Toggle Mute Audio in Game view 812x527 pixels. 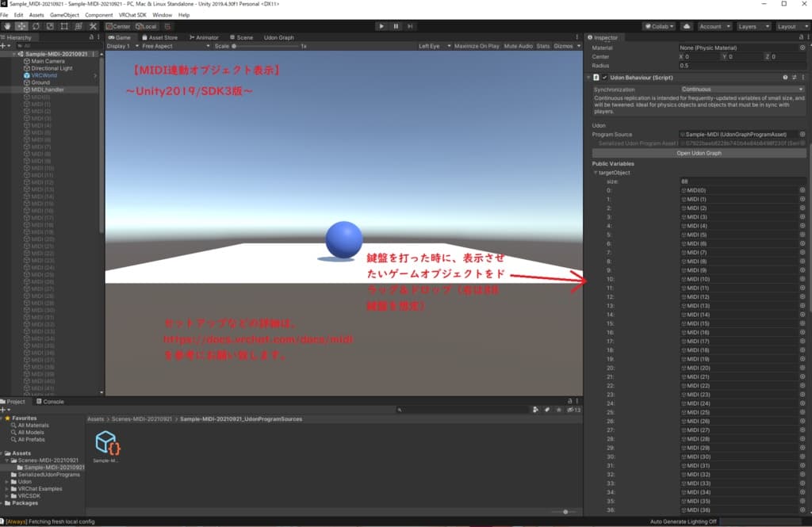click(518, 46)
